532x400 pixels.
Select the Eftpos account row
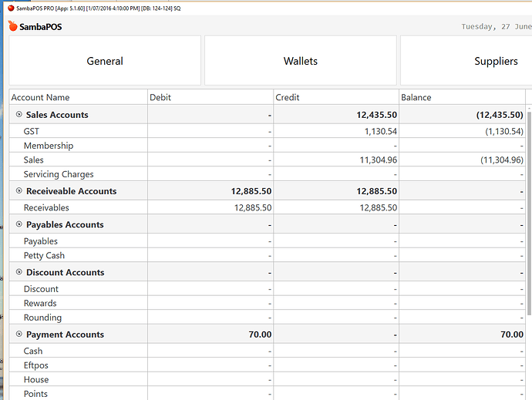click(267, 365)
